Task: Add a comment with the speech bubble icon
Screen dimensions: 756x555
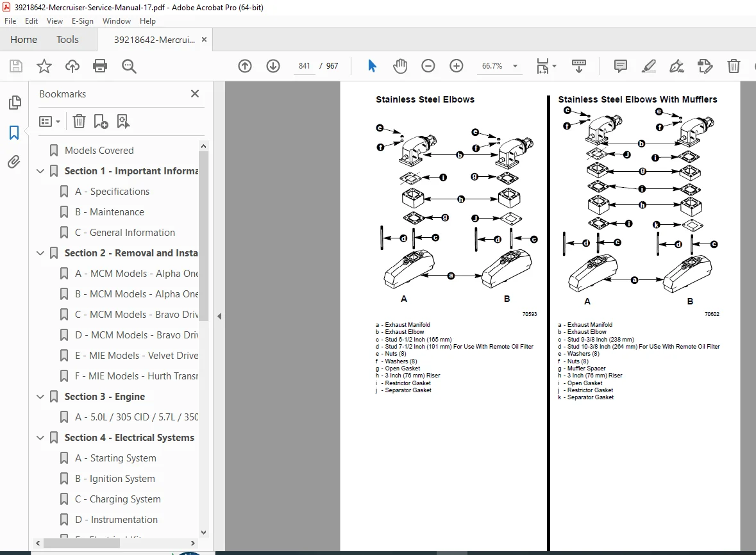Action: [x=621, y=66]
